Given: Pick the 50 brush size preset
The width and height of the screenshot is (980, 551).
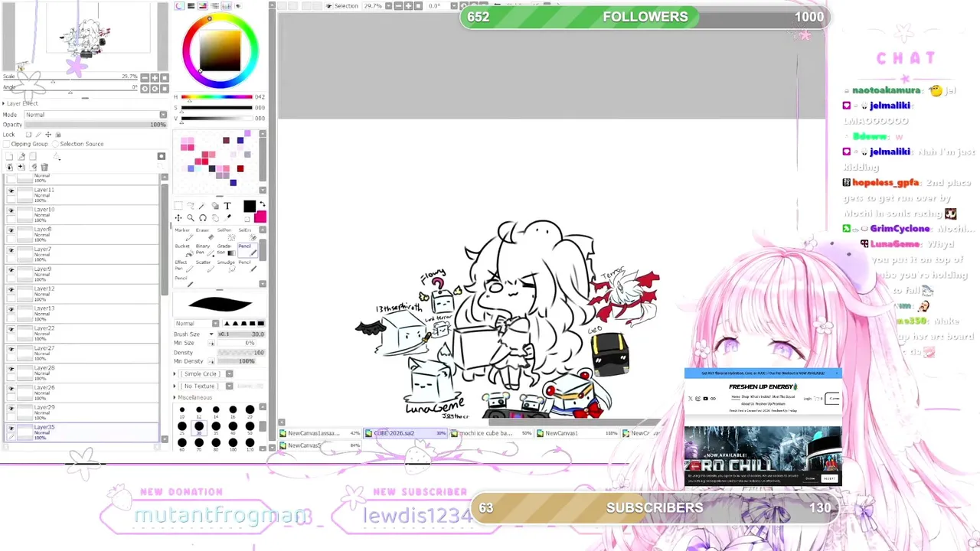Looking at the screenshot, I should pos(250,429).
